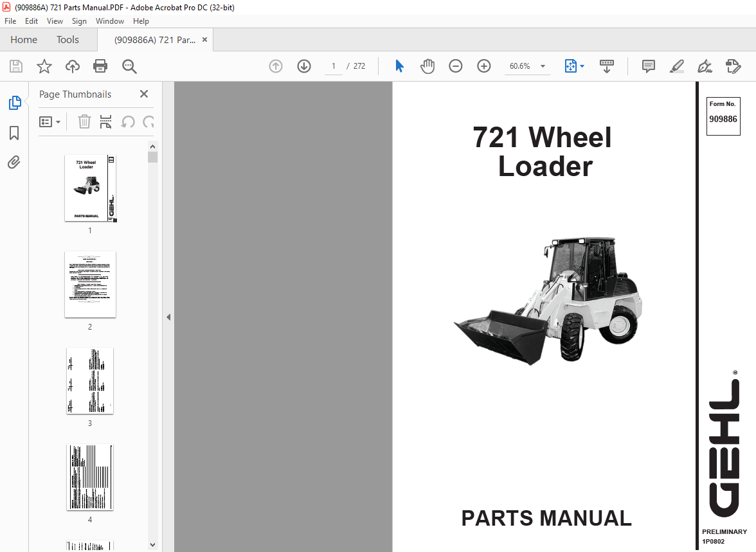Click the "PRELIMINARY" text
The height and width of the screenshot is (552, 756).
tap(724, 531)
